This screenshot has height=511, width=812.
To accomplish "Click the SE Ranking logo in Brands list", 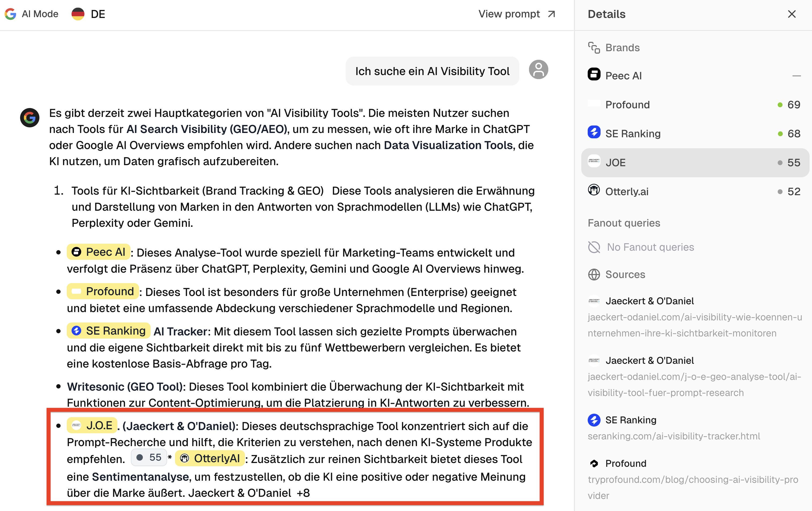I will [594, 132].
